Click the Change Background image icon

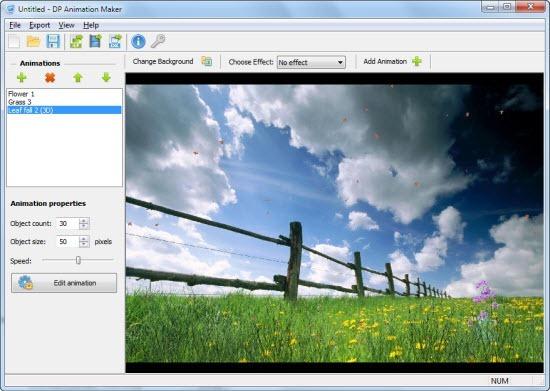pyautogui.click(x=207, y=61)
